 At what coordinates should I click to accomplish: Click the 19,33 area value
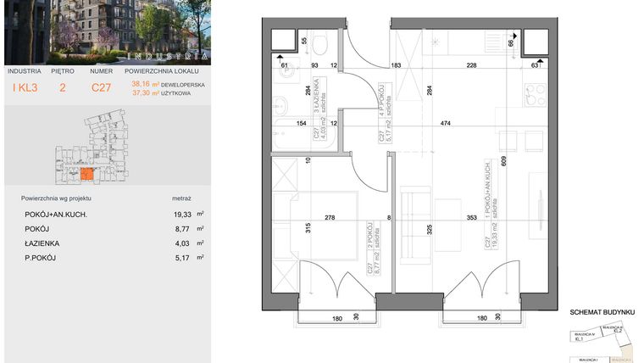click(183, 215)
